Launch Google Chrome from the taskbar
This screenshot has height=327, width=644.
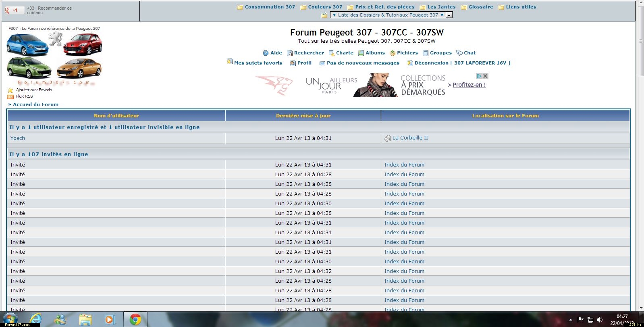click(135, 319)
